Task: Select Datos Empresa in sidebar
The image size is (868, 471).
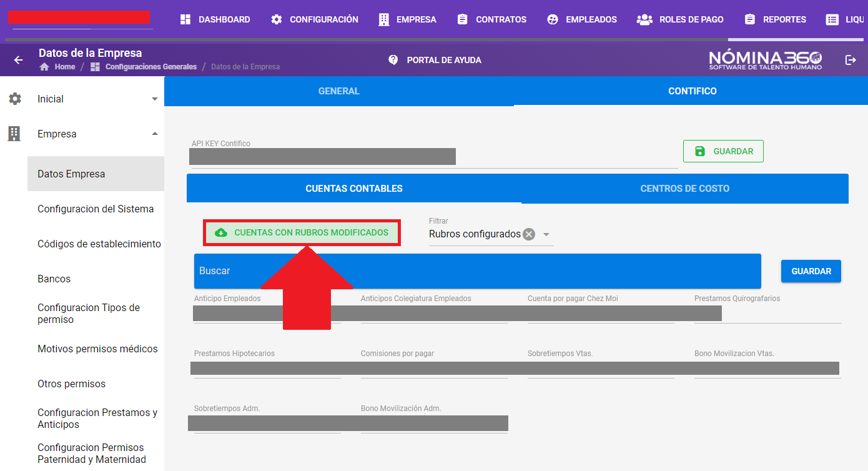Action: [x=96, y=174]
